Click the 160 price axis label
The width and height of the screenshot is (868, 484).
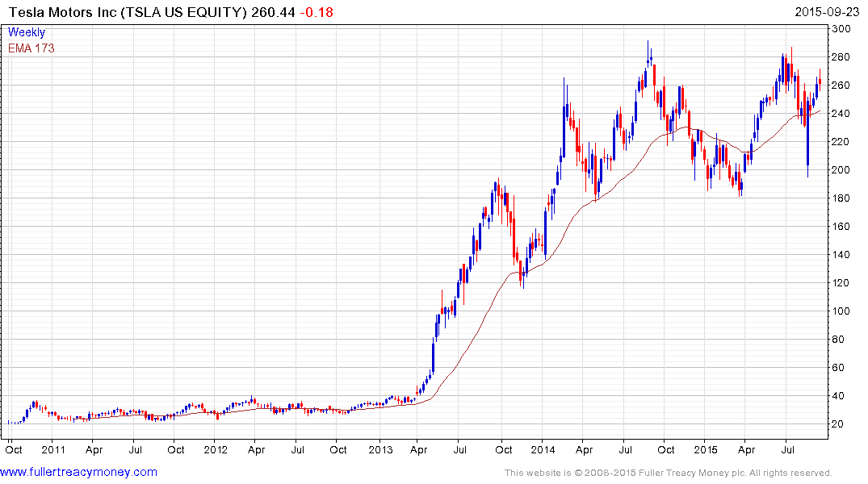click(841, 226)
